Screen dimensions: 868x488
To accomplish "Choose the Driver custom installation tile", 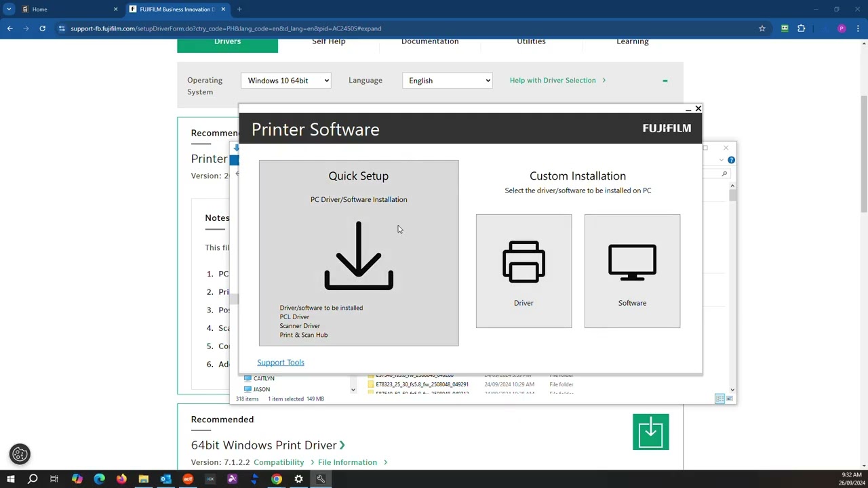I will (524, 271).
